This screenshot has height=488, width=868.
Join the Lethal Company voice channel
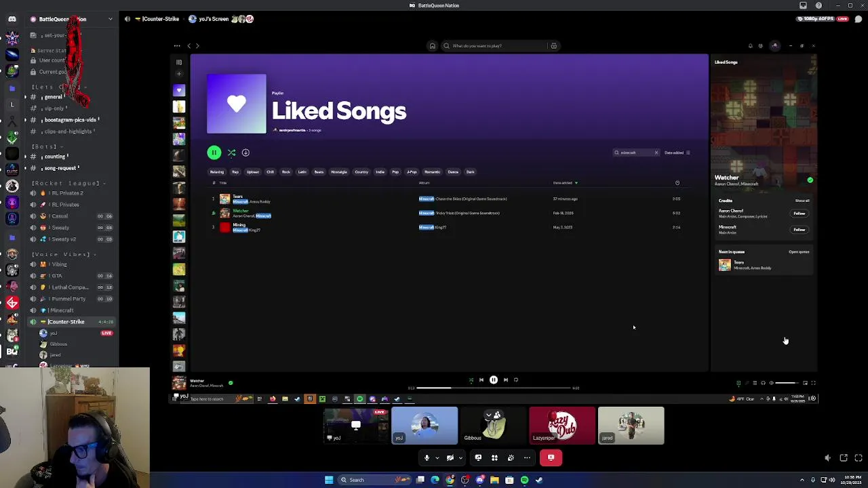tap(72, 287)
